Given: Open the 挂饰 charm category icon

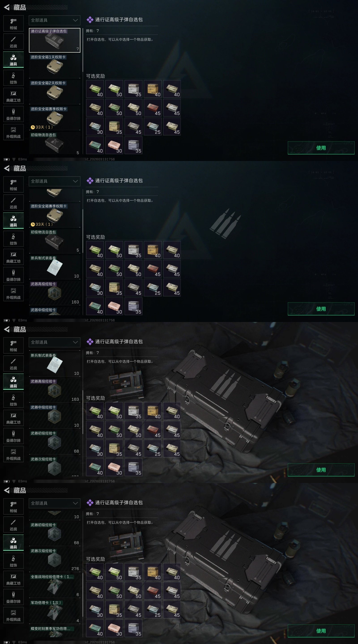Looking at the screenshot, I should [x=13, y=78].
